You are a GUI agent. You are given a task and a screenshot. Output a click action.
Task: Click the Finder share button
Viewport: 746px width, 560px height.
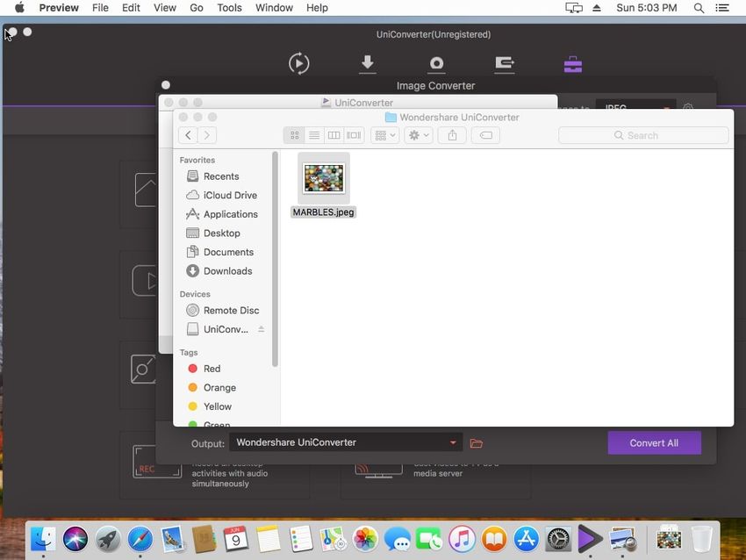click(452, 135)
